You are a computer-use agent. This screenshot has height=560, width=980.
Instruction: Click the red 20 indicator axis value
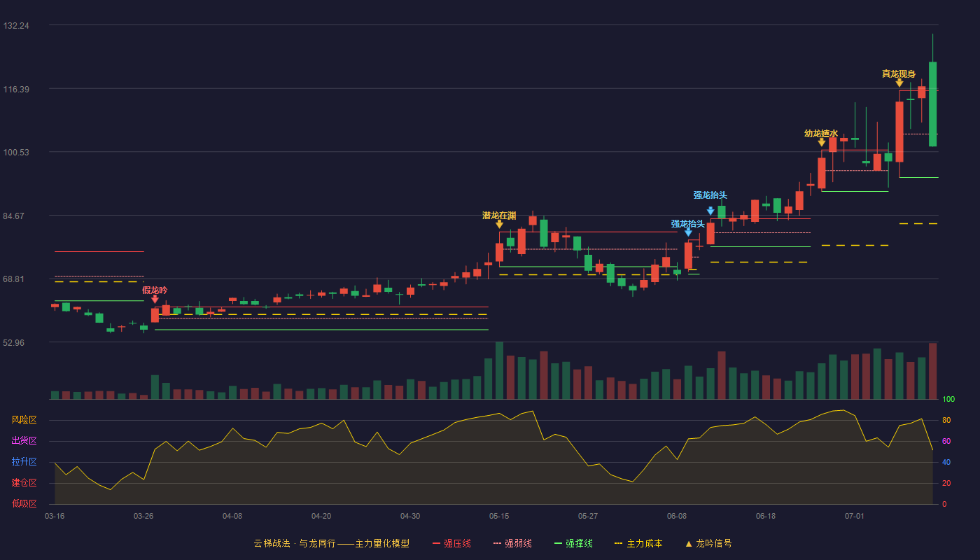946,483
